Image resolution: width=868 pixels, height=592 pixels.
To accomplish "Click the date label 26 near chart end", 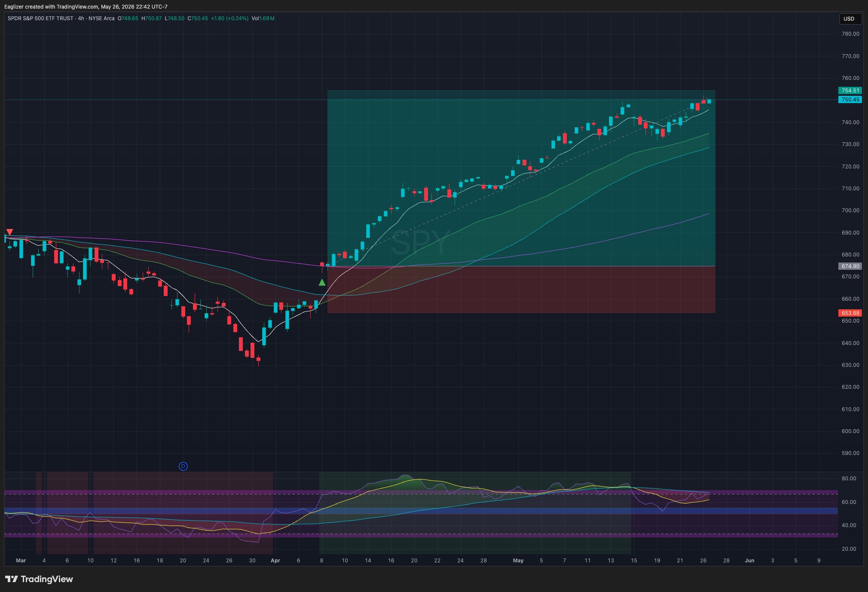I will point(703,561).
